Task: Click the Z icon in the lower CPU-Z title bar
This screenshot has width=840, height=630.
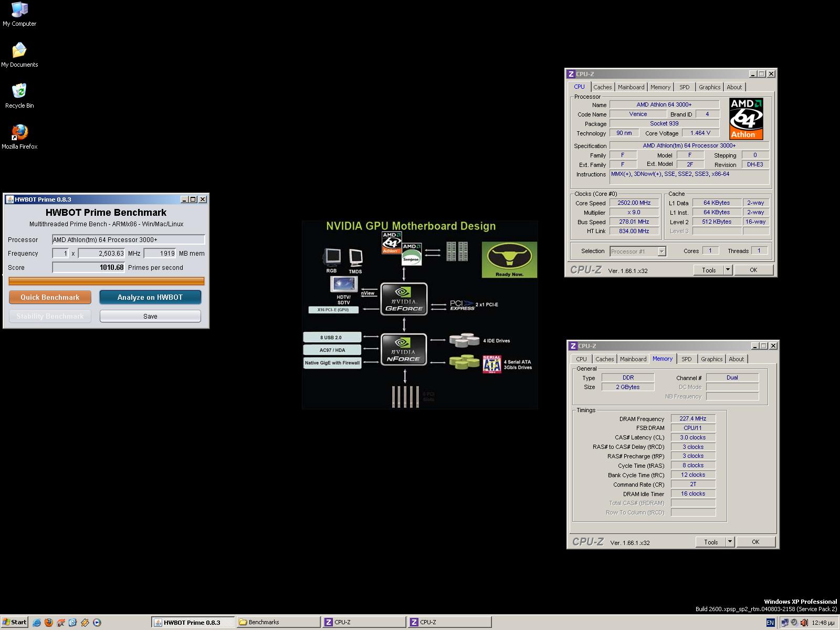Action: click(x=573, y=346)
